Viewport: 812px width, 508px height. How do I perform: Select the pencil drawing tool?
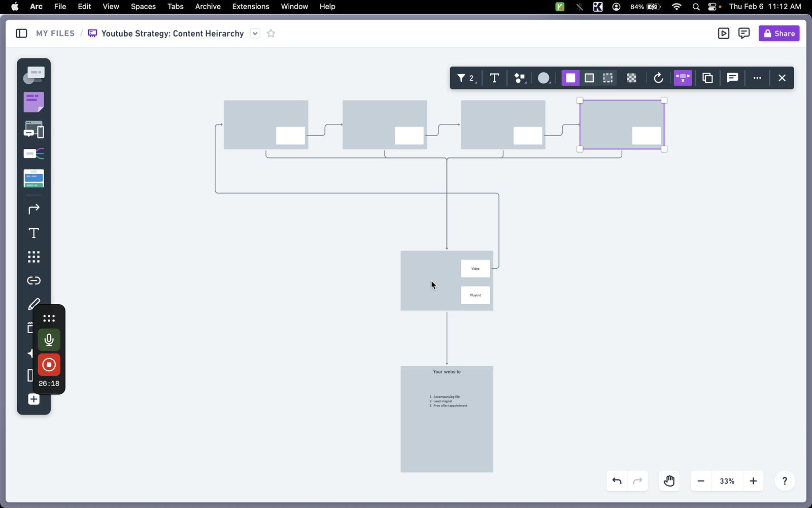pyautogui.click(x=33, y=304)
